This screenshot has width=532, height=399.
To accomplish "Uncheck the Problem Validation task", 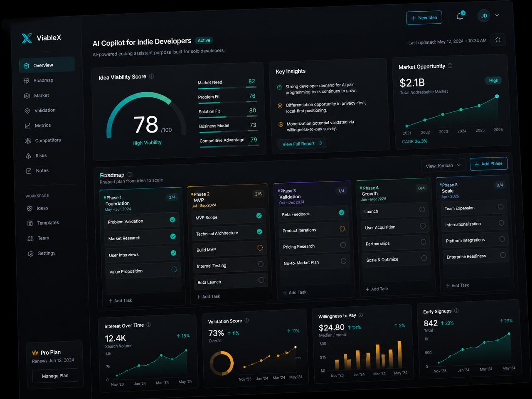I will coord(172,220).
